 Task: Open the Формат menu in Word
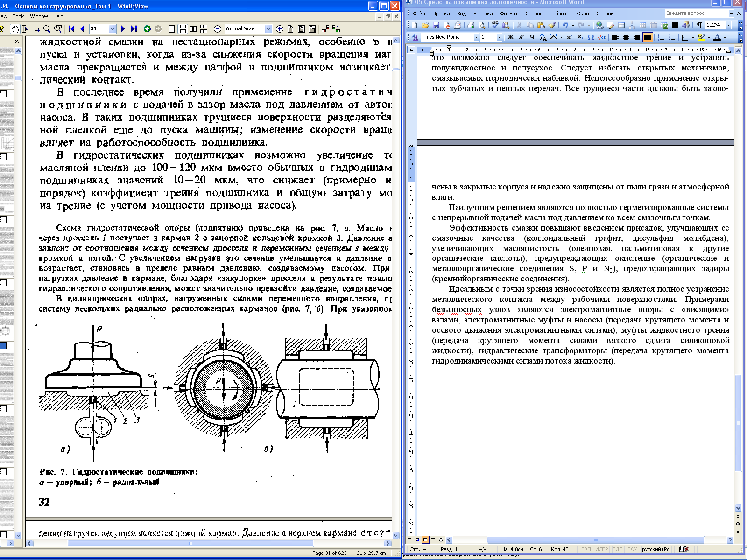point(509,14)
